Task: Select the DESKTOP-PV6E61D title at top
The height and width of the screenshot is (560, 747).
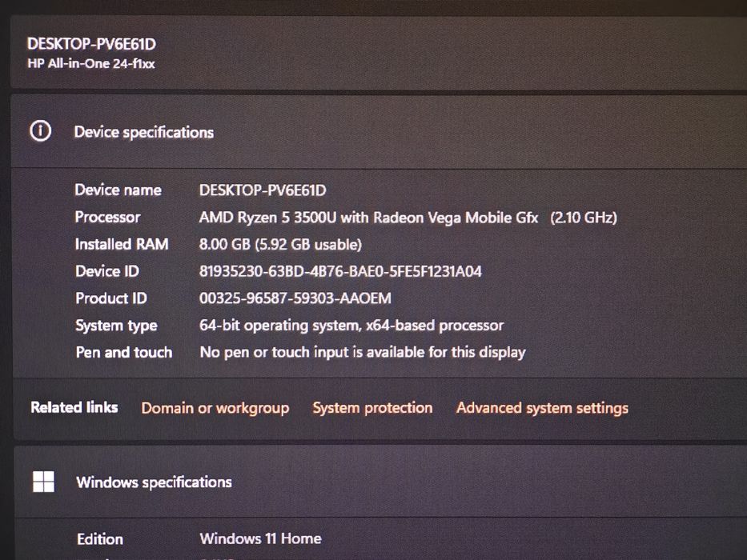Action: pos(91,44)
